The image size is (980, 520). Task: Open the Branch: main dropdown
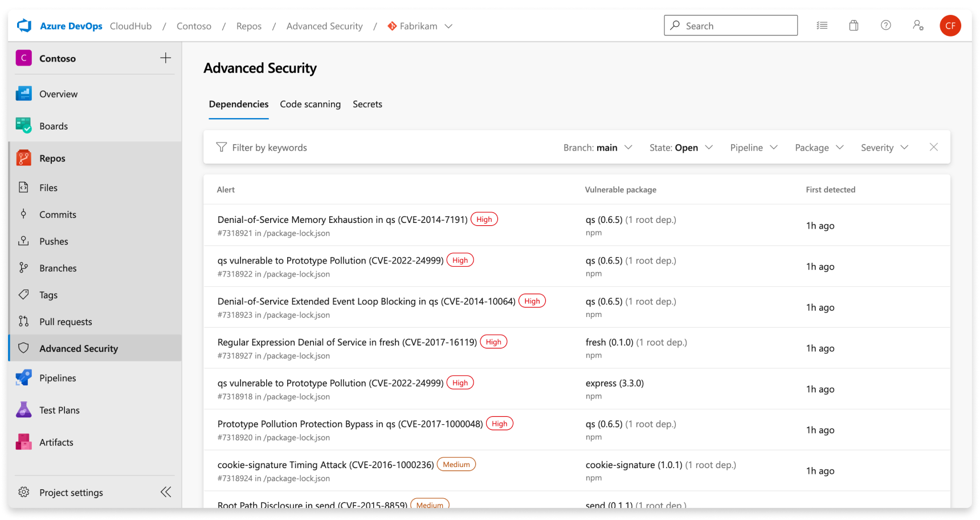[598, 147]
